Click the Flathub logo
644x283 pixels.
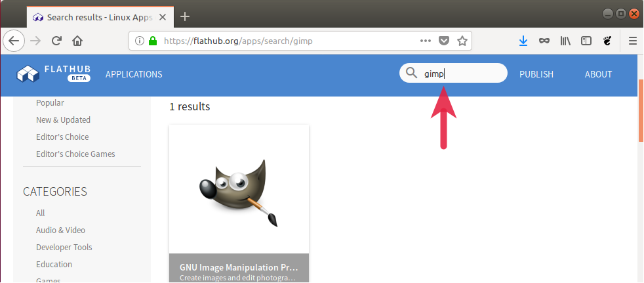[x=54, y=74]
